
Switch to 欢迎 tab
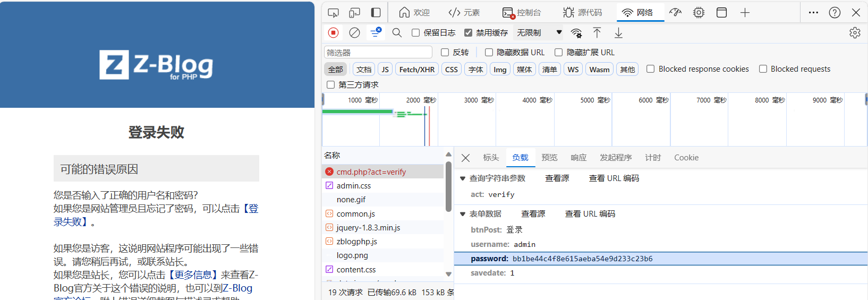click(414, 12)
